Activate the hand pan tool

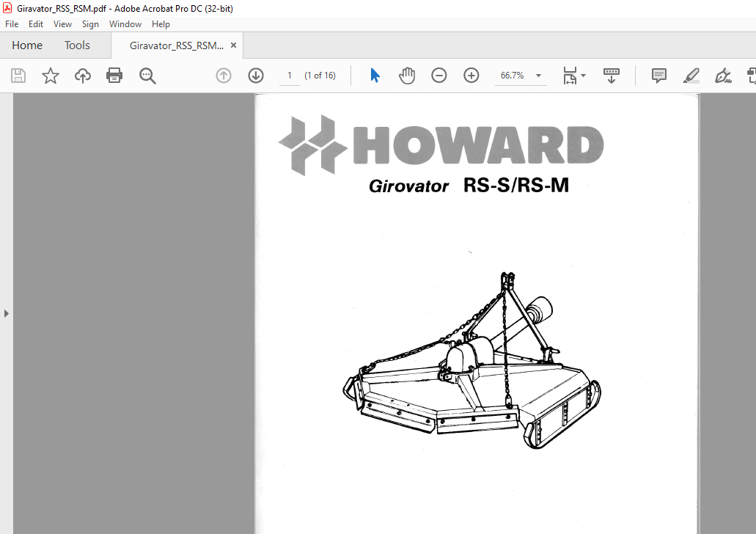point(407,76)
